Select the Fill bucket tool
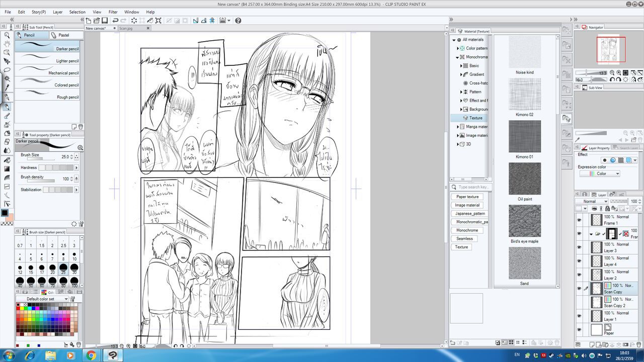This screenshot has width=644, height=362. (7, 160)
